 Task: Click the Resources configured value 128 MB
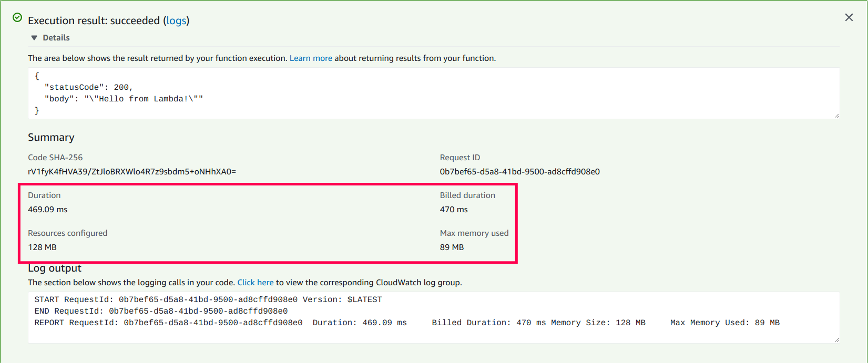click(x=42, y=247)
